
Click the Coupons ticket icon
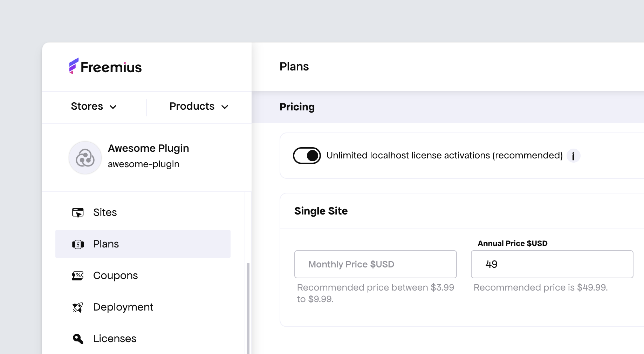coord(78,276)
